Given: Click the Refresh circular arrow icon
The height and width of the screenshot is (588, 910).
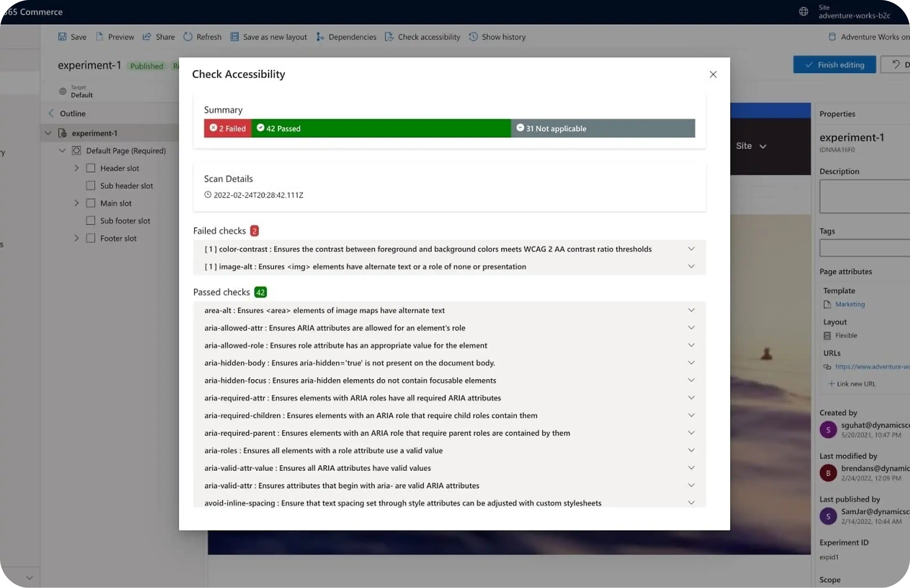Looking at the screenshot, I should point(188,37).
